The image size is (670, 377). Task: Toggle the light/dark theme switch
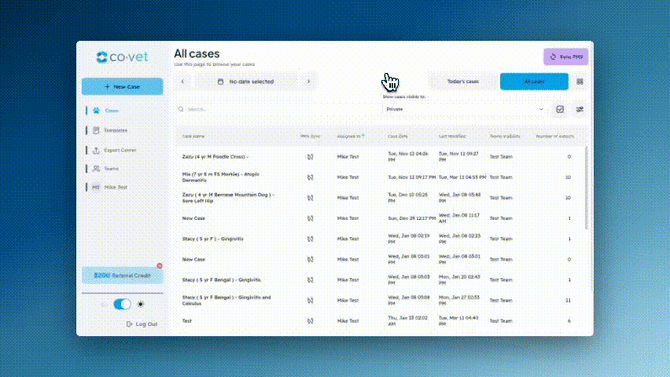(x=122, y=304)
